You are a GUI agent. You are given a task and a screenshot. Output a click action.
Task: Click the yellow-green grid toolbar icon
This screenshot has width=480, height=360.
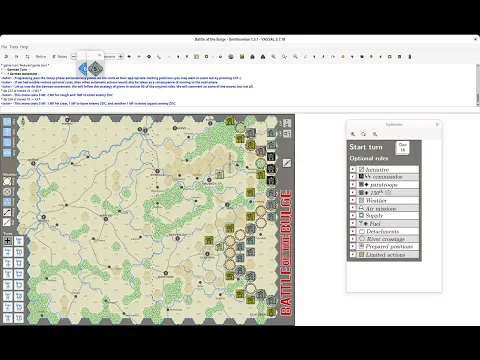197,57
